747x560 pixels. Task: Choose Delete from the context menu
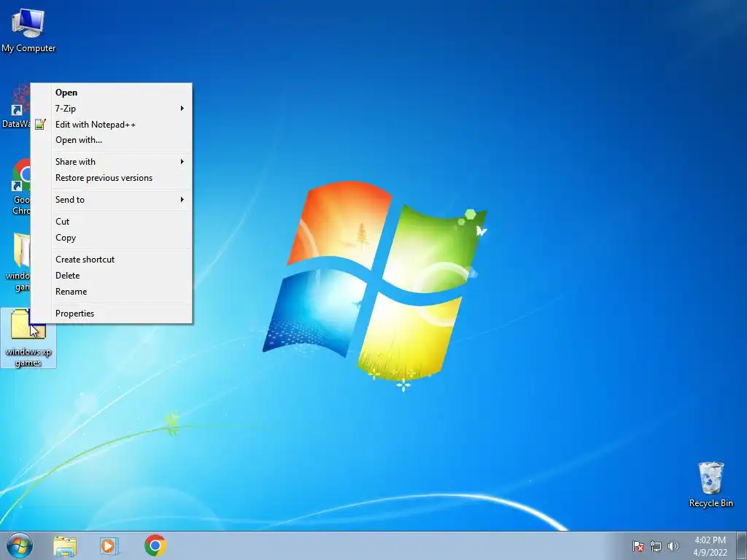pyautogui.click(x=112, y=275)
